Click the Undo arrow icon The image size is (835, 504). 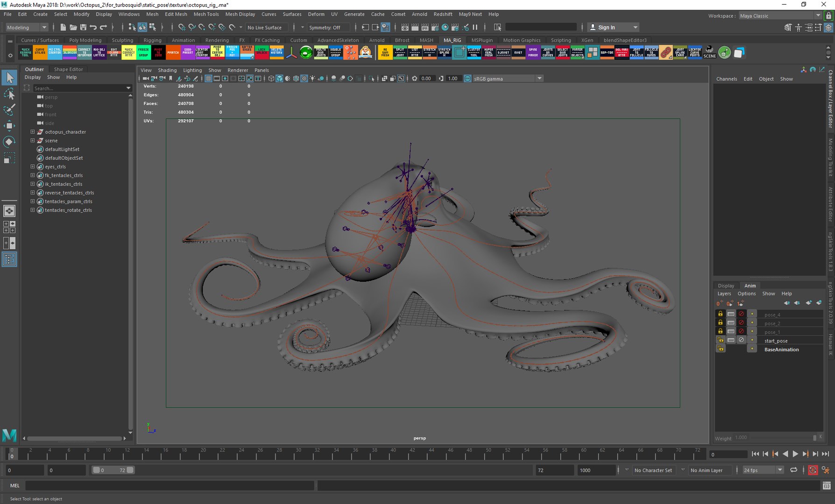click(x=93, y=28)
